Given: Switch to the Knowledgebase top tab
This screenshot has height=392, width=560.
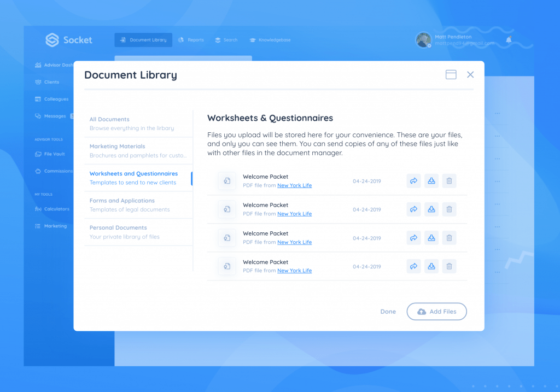Looking at the screenshot, I should [270, 40].
